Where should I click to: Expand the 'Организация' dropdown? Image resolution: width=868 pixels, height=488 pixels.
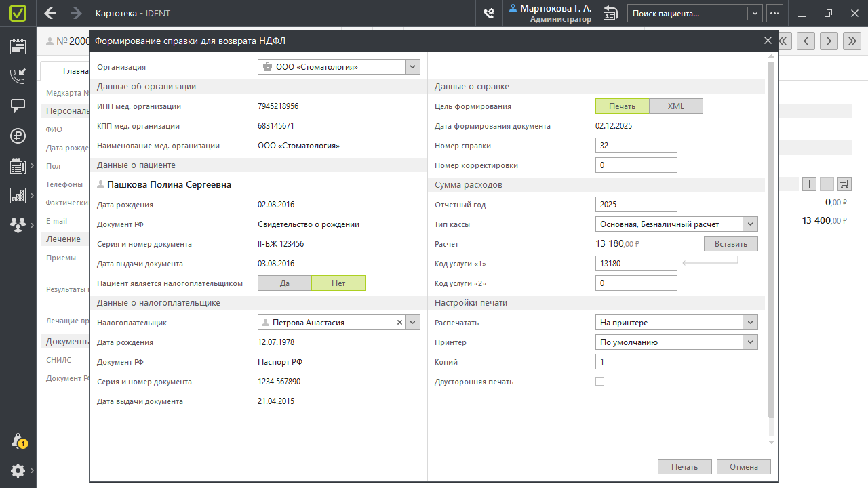(412, 67)
